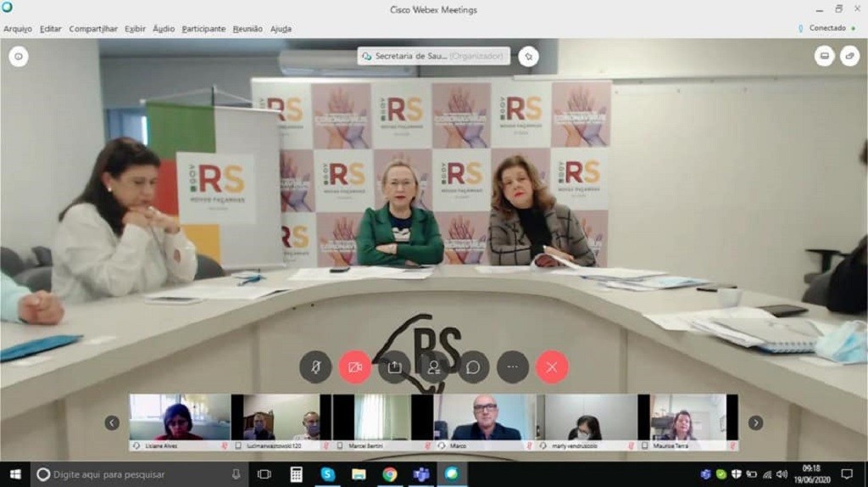
Task: Turn on the camera with the red video button
Action: [355, 367]
